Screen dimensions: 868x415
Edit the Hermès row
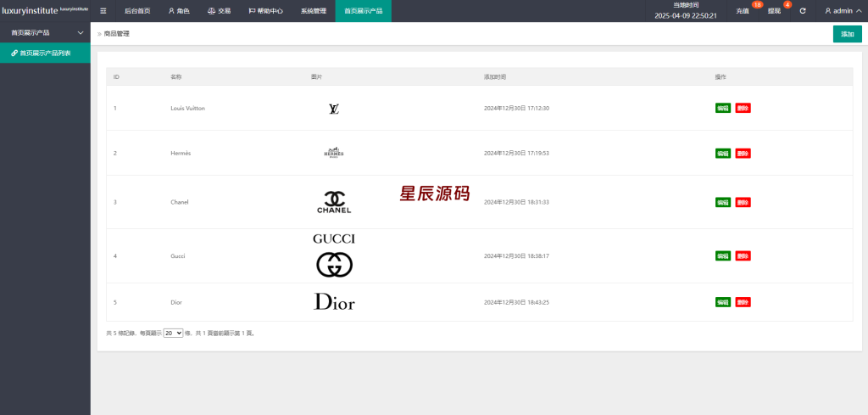pos(723,154)
